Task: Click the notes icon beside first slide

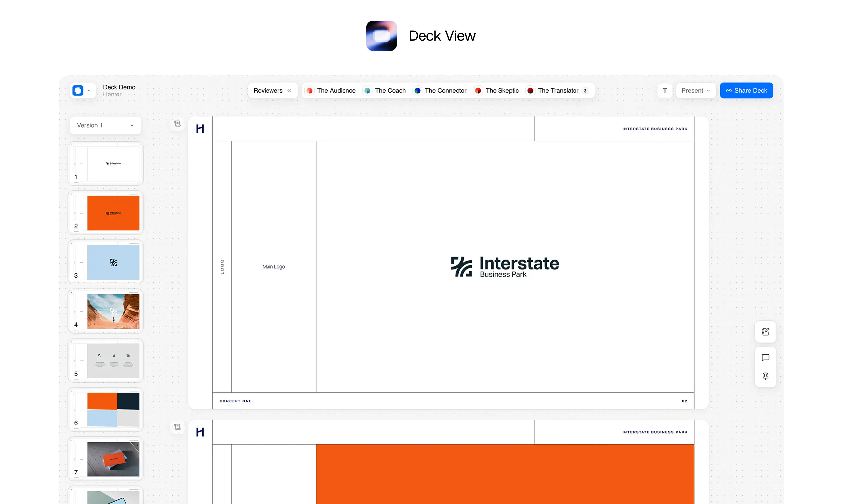Action: tap(177, 124)
